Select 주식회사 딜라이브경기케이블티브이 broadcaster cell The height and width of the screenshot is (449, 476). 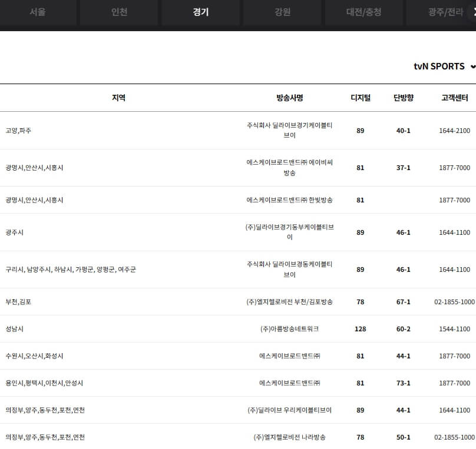(290, 131)
